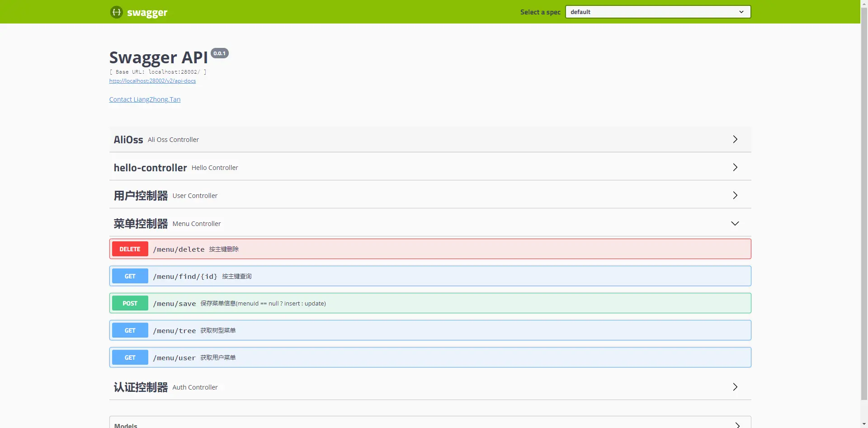The height and width of the screenshot is (428, 868).
Task: Open the /menu/tree endpoint path
Action: (x=175, y=331)
